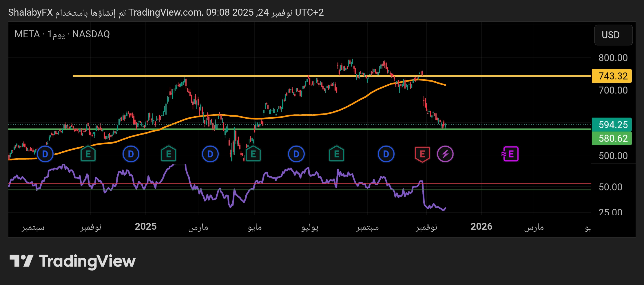Click the yellow 743.32 price label
Viewport: 644px width, 285px height.
[612, 76]
